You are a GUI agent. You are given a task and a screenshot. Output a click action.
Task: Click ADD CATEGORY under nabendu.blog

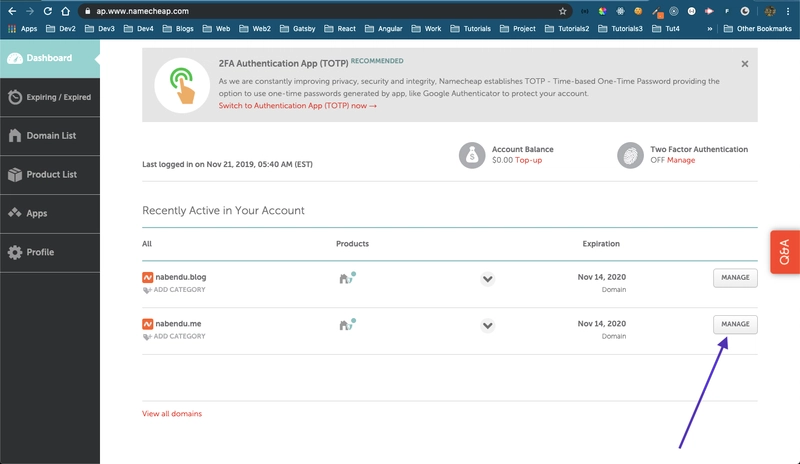click(x=174, y=289)
